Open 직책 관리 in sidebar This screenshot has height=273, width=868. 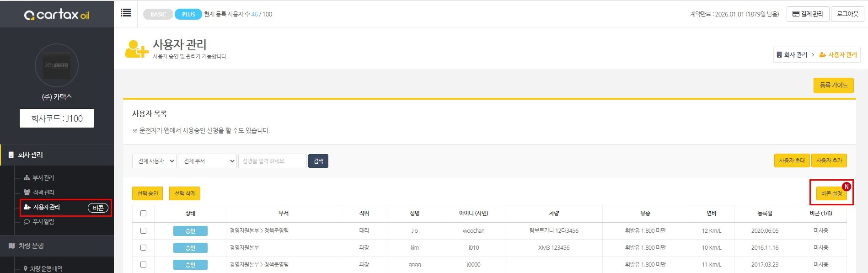pos(43,192)
